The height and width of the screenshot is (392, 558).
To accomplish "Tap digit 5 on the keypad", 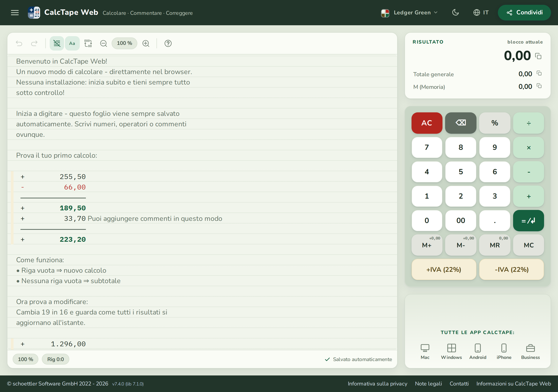I will pyautogui.click(x=461, y=172).
